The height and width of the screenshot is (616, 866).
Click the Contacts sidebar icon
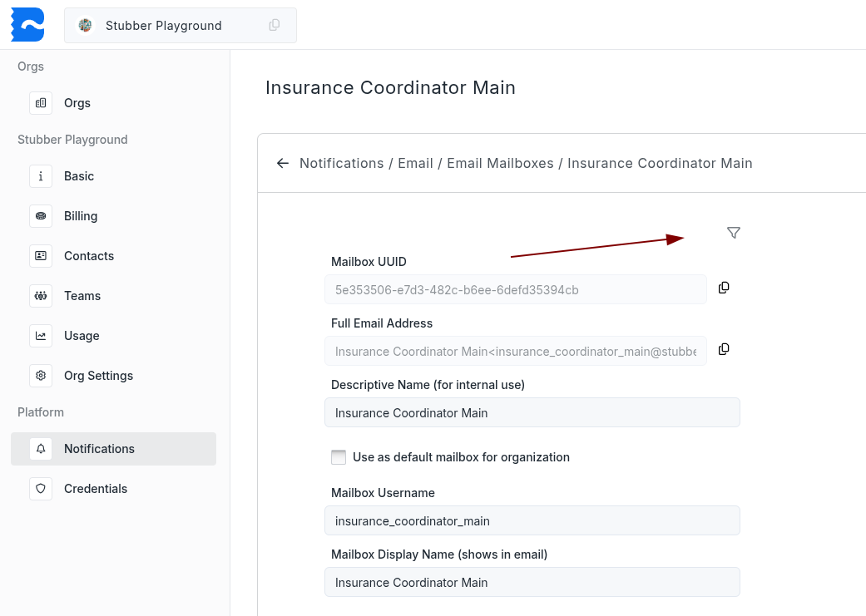[x=41, y=256]
